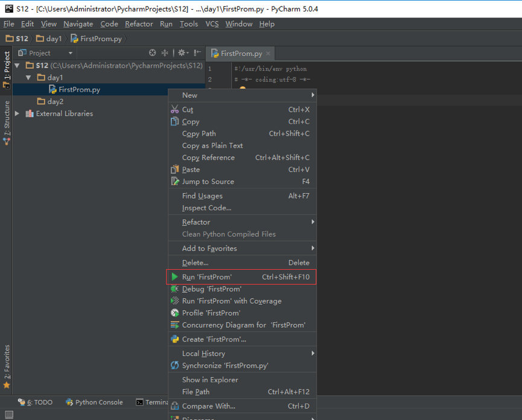Open the Edit menu

pos(27,24)
